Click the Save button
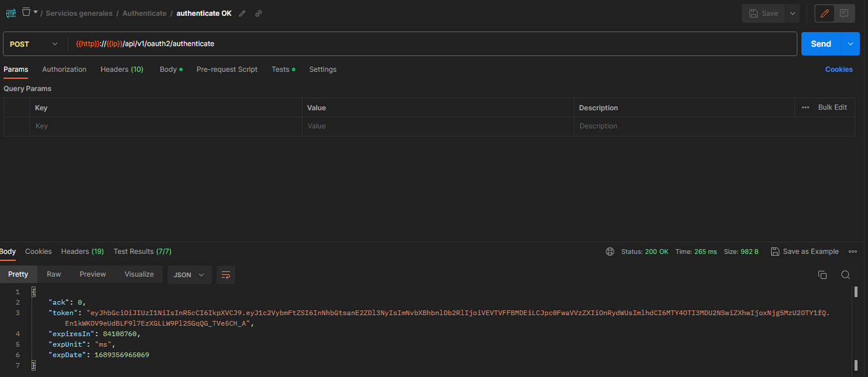 [764, 13]
